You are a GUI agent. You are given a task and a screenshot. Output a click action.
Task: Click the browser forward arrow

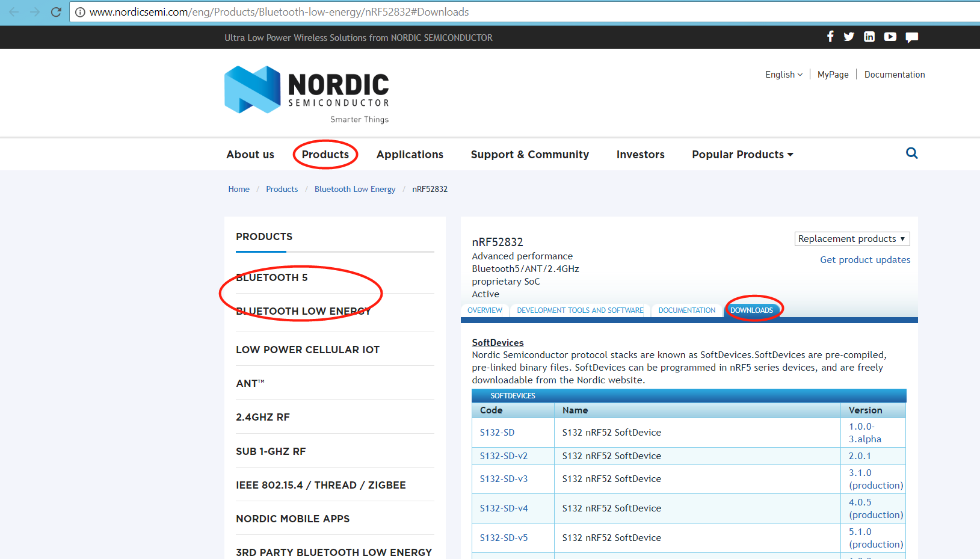tap(35, 12)
